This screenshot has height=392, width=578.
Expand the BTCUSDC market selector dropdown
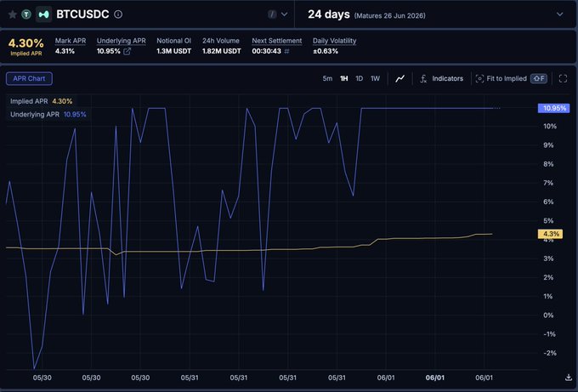[x=284, y=14]
